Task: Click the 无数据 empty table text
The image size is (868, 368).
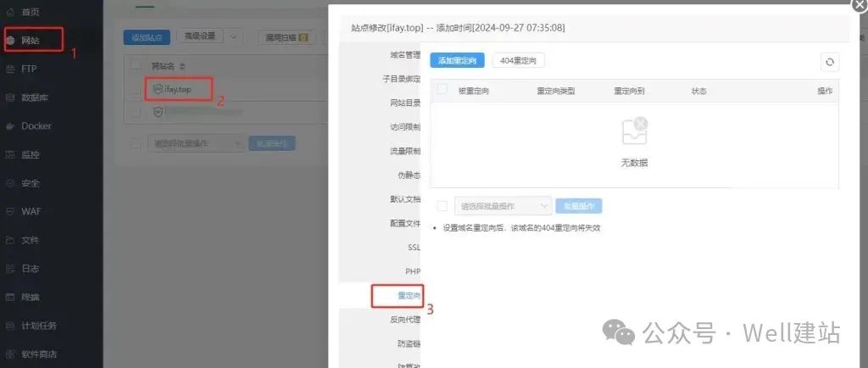Action: point(634,163)
